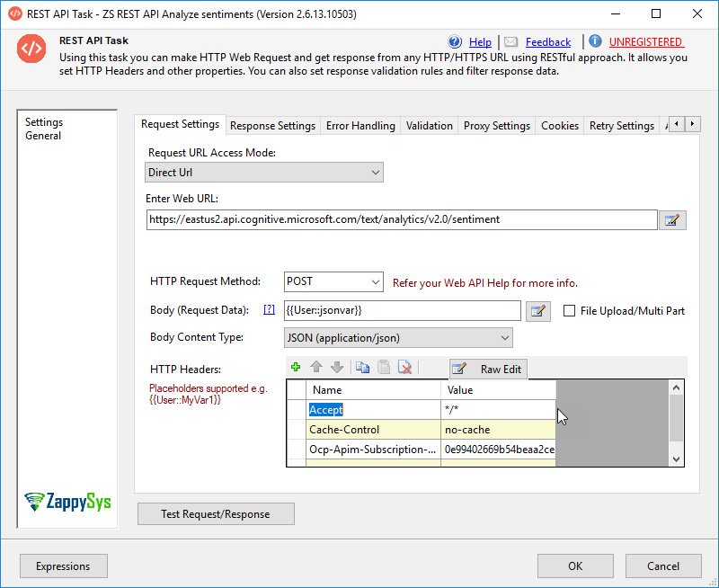Open the Retry Settings tab

(622, 126)
